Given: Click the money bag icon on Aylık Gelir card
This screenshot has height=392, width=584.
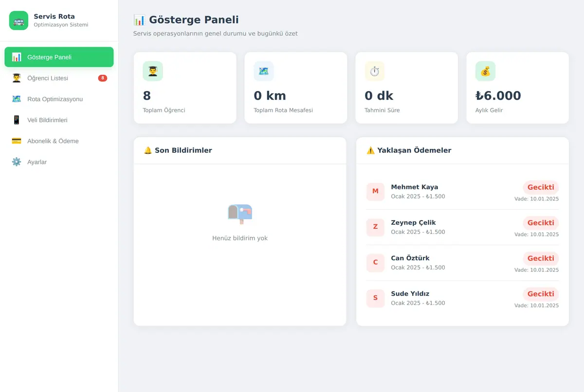Looking at the screenshot, I should coord(485,71).
